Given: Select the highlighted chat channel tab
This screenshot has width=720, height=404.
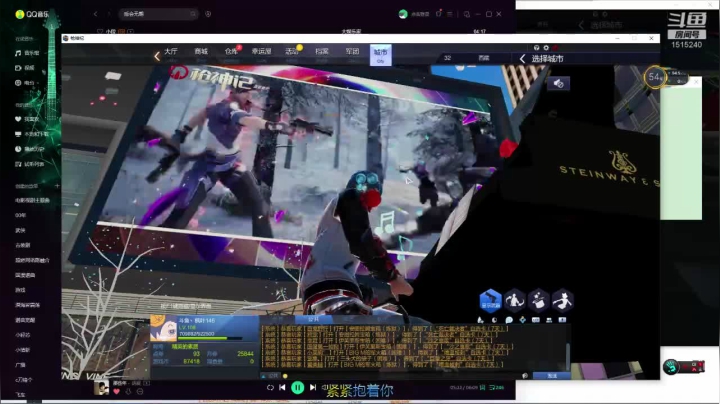Looking at the screenshot, I should (313, 319).
